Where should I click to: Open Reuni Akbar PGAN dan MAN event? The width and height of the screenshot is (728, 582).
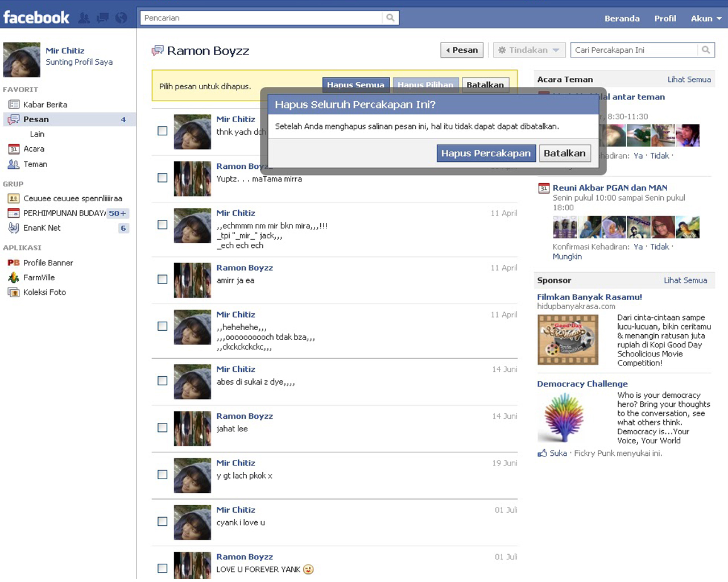coord(610,188)
